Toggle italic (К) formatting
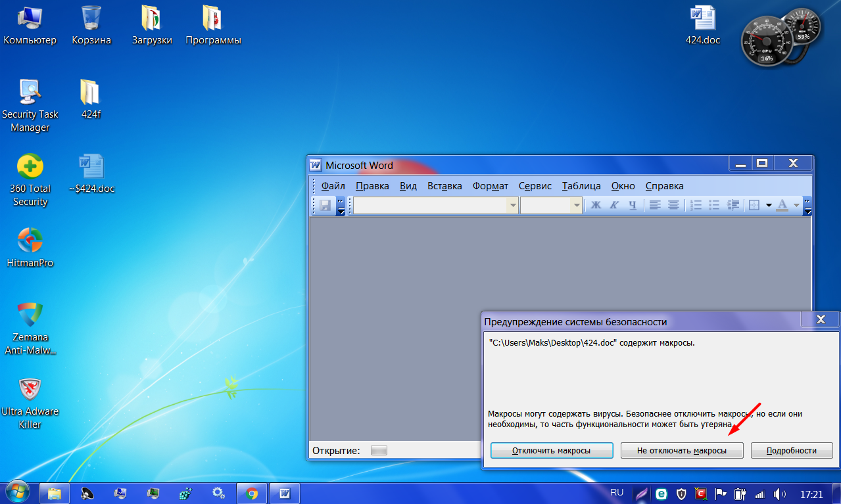Viewport: 841px width, 504px height. 614,205
